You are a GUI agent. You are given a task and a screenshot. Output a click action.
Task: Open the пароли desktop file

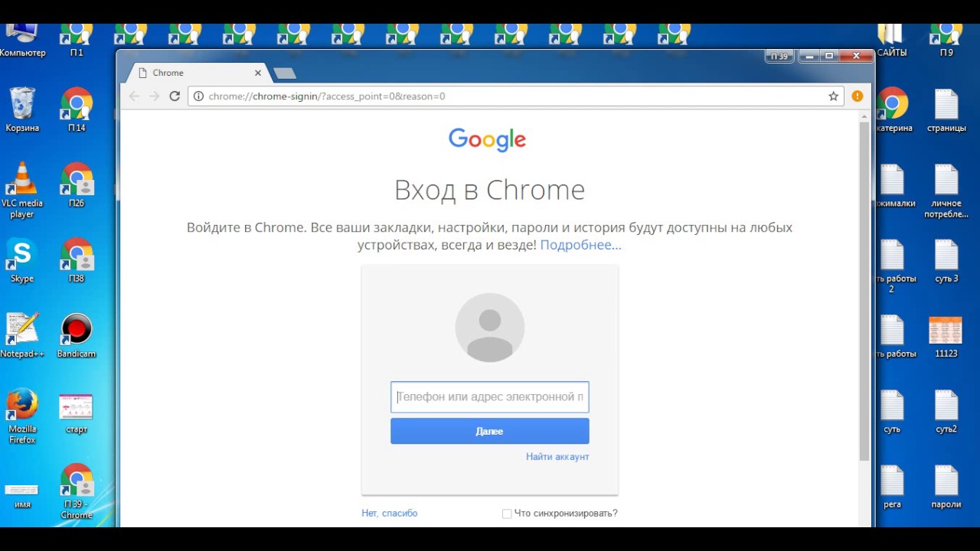point(946,487)
